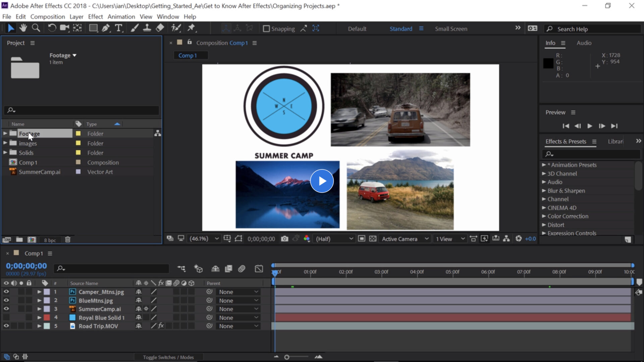Open the Active Camera dropdown
644x362 pixels.
click(405, 239)
